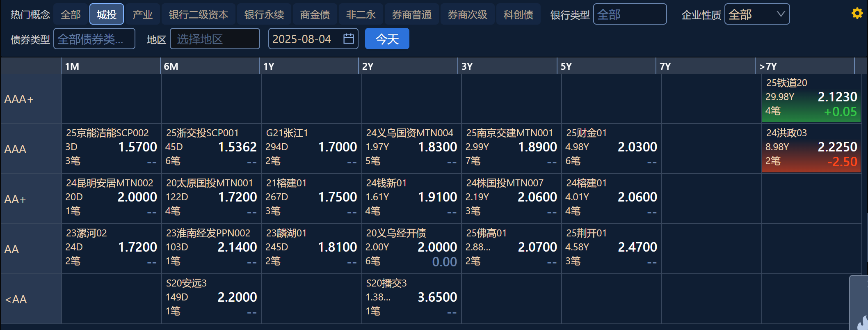Open the 25佛高01 bond cell
The width and height of the screenshot is (868, 330).
coord(512,249)
